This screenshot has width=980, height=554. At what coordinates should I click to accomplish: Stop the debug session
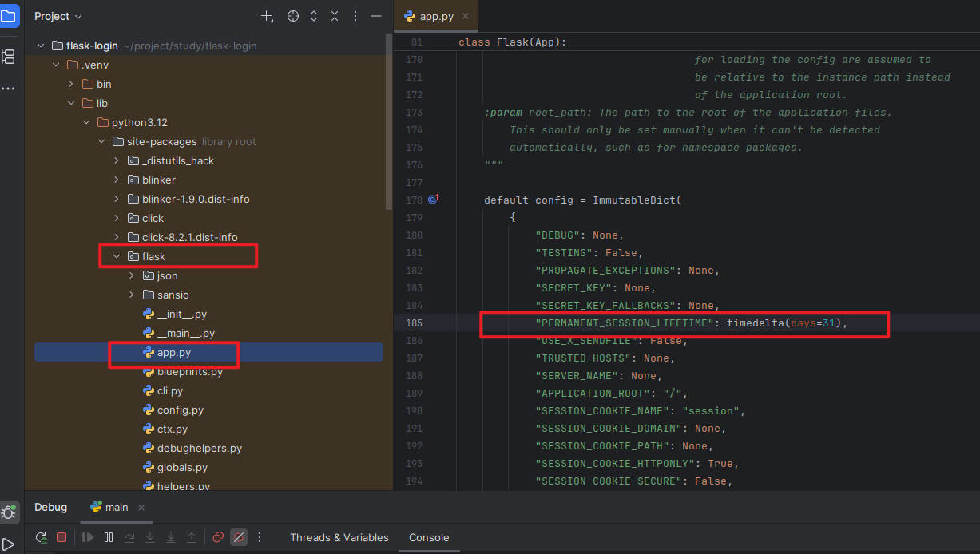tap(61, 537)
